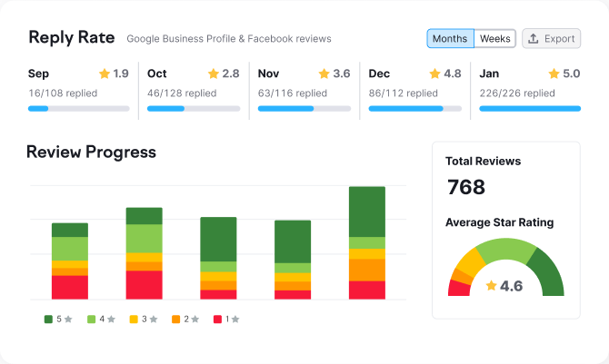
Task: Click the star icon beside Dec 4.8
Action: pos(435,74)
